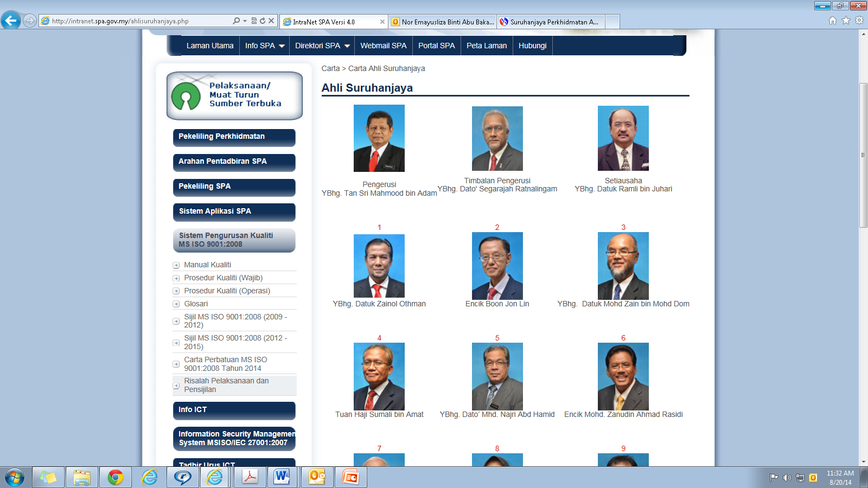868x488 pixels.
Task: Open the address bar search dropdown arrow
Action: [x=245, y=21]
